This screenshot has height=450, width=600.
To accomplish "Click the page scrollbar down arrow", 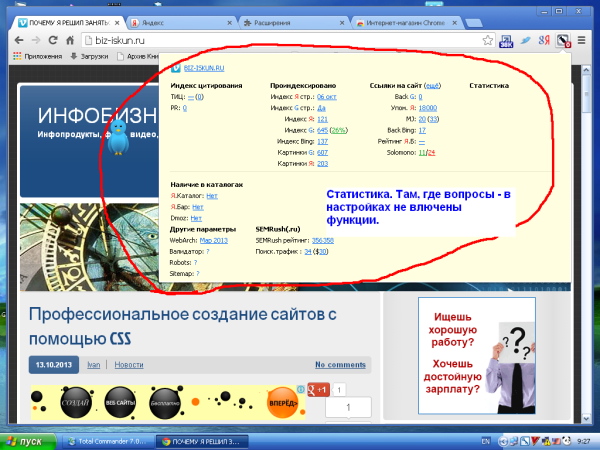I will tap(586, 419).
